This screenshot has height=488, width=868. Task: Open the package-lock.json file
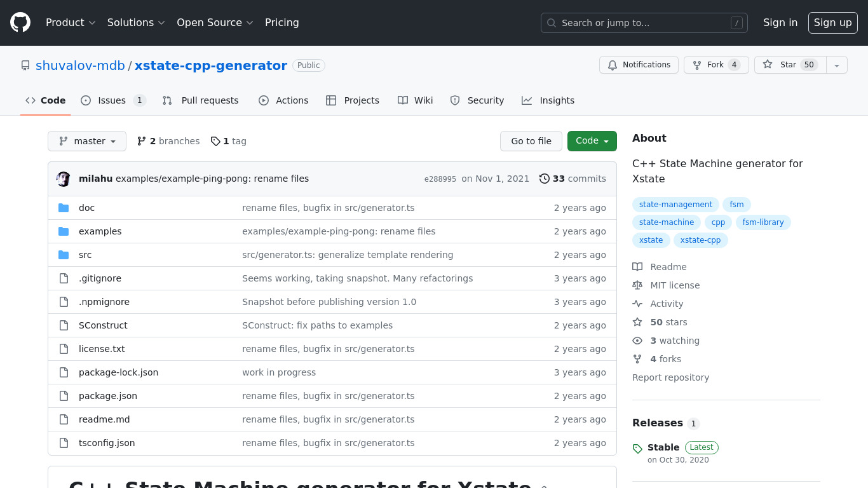point(118,372)
